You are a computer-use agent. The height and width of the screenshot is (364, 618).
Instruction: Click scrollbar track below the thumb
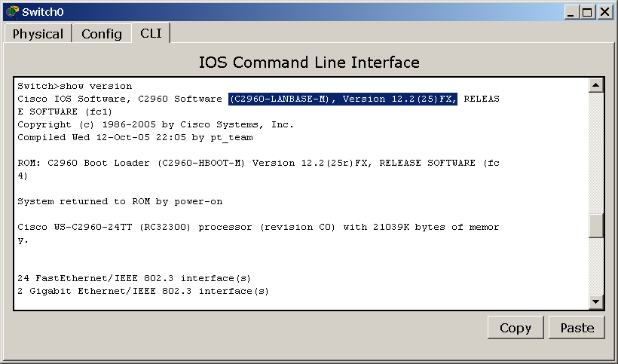pyautogui.click(x=596, y=267)
